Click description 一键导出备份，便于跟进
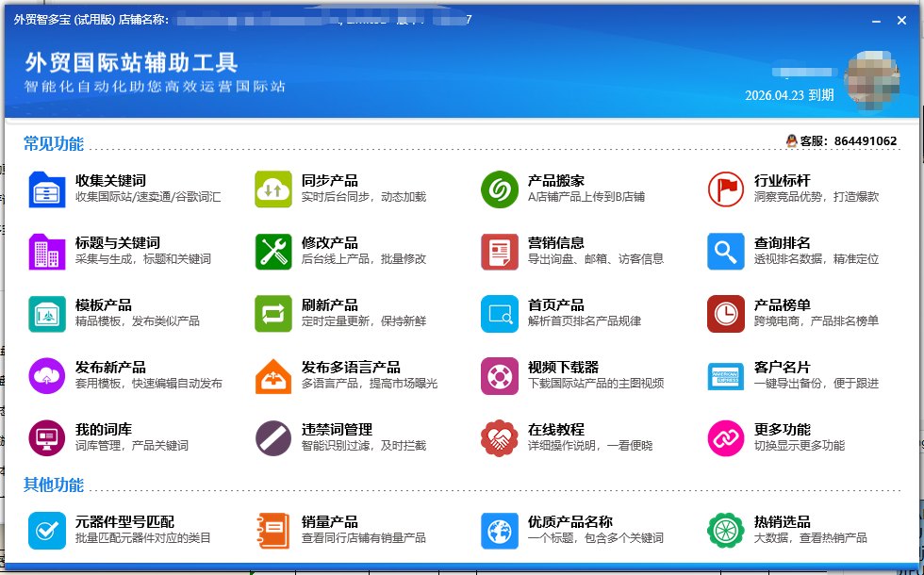The height and width of the screenshot is (575, 924). (x=817, y=384)
